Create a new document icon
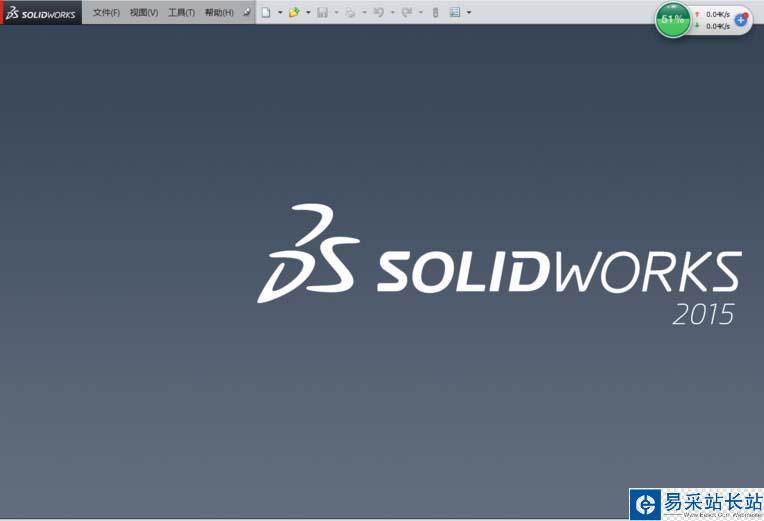The height and width of the screenshot is (521, 764). pyautogui.click(x=266, y=13)
